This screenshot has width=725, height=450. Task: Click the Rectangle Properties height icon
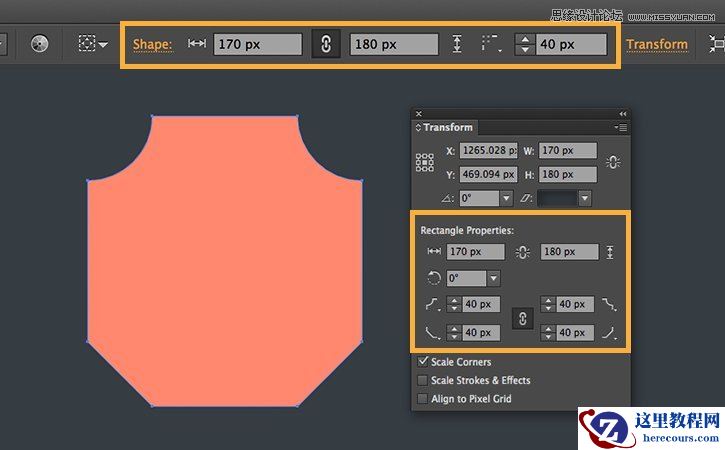tap(610, 252)
